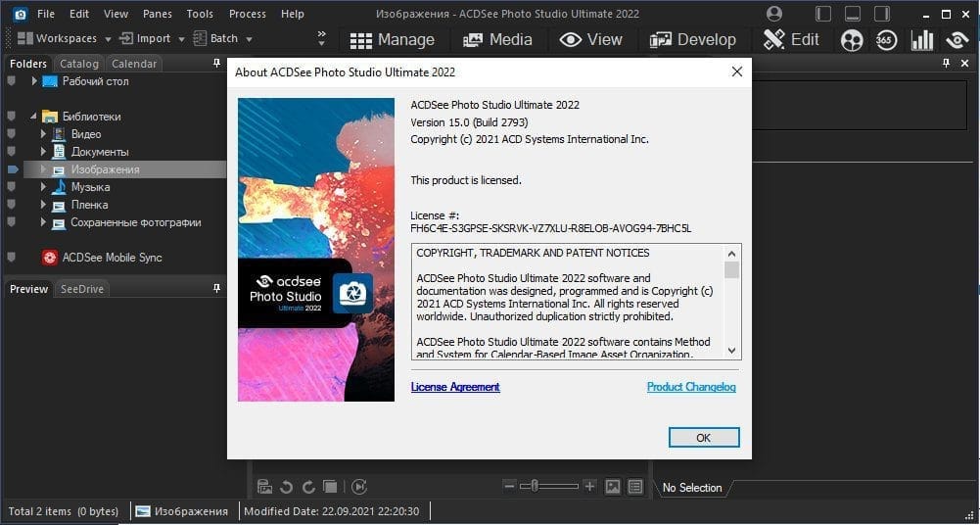Open the File menu
The image size is (980, 525).
click(46, 13)
